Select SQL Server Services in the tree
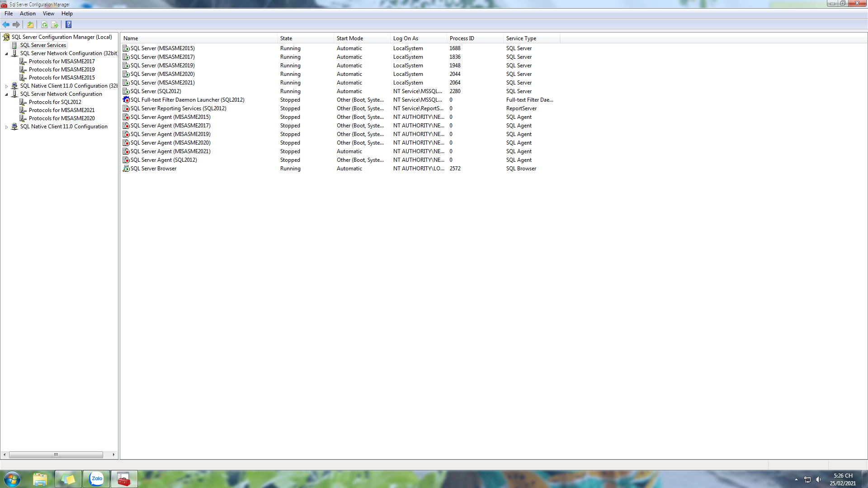Viewport: 868px width, 488px height. pyautogui.click(x=43, y=45)
